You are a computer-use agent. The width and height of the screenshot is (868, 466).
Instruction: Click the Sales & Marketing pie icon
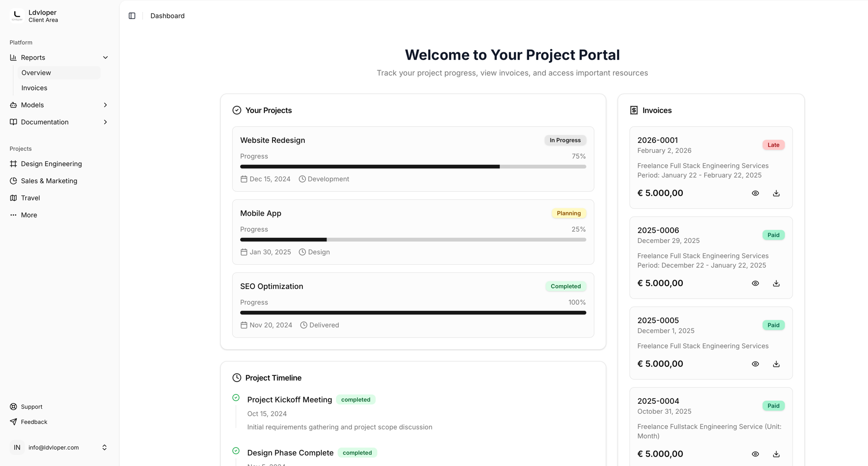coord(13,181)
